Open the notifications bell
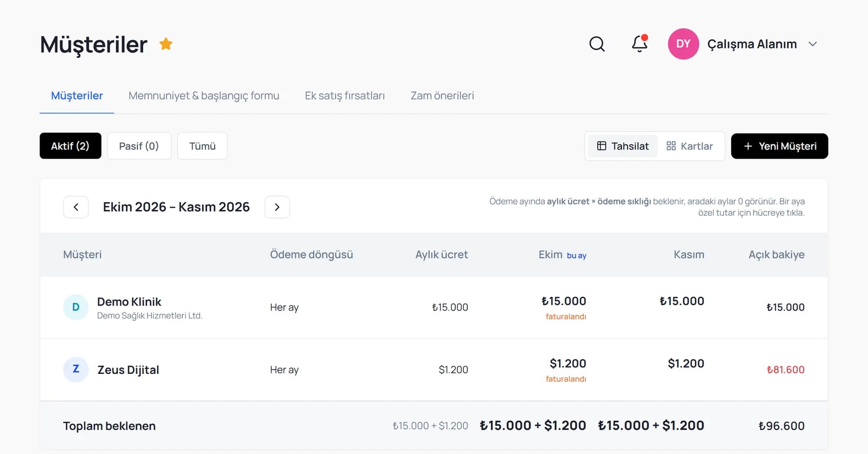 pos(640,43)
